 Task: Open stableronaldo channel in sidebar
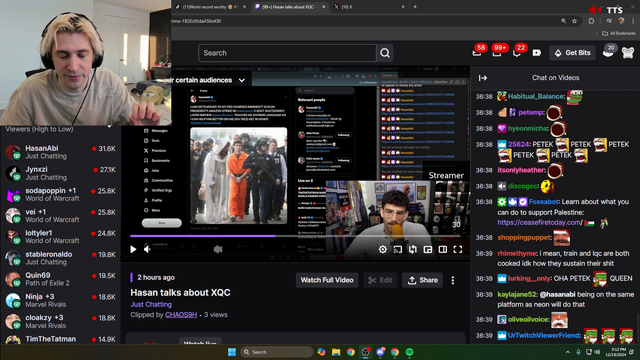pos(60,258)
